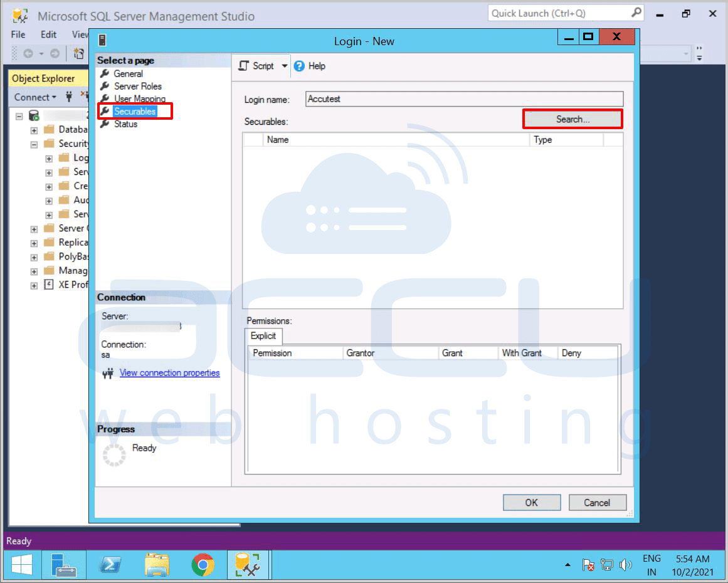Screen dimensions: 728x583
Task: Click the Type column header in Securables
Action: pos(566,140)
